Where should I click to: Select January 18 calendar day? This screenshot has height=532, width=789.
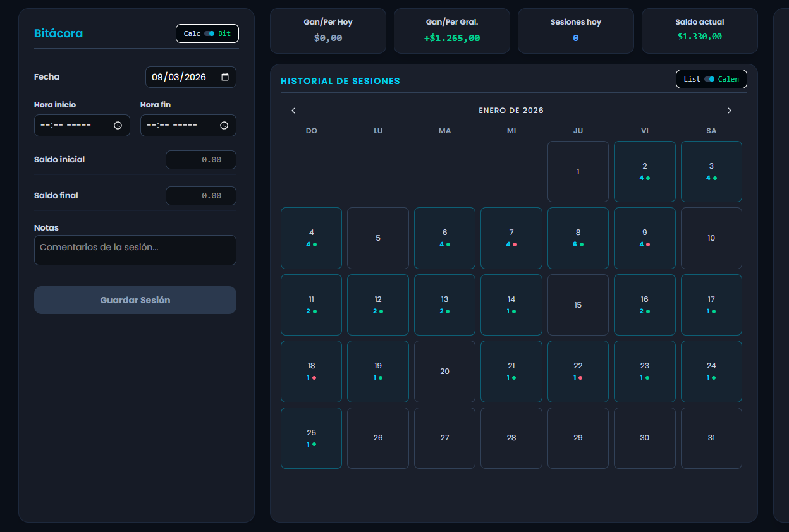pyautogui.click(x=311, y=372)
